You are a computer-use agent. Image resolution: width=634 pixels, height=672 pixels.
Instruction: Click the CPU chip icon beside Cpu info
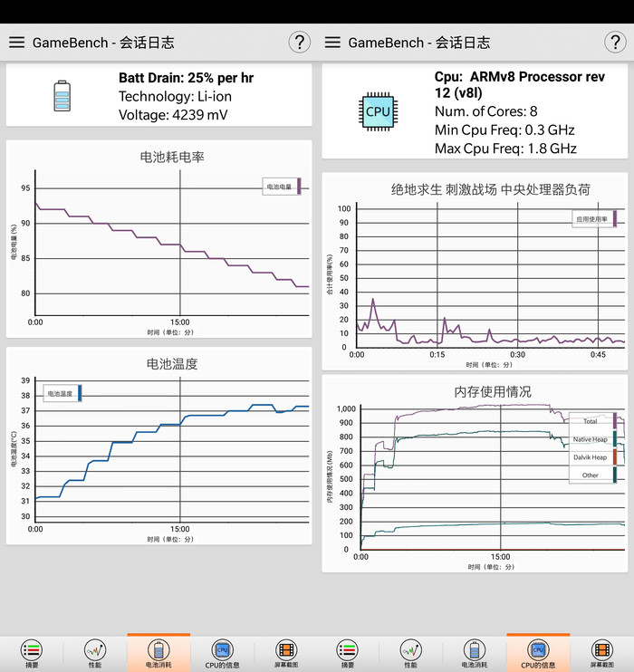tap(378, 111)
